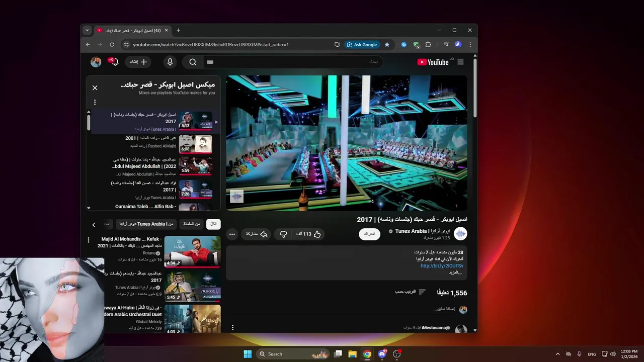Bookmark page with the star icon

[387, 45]
